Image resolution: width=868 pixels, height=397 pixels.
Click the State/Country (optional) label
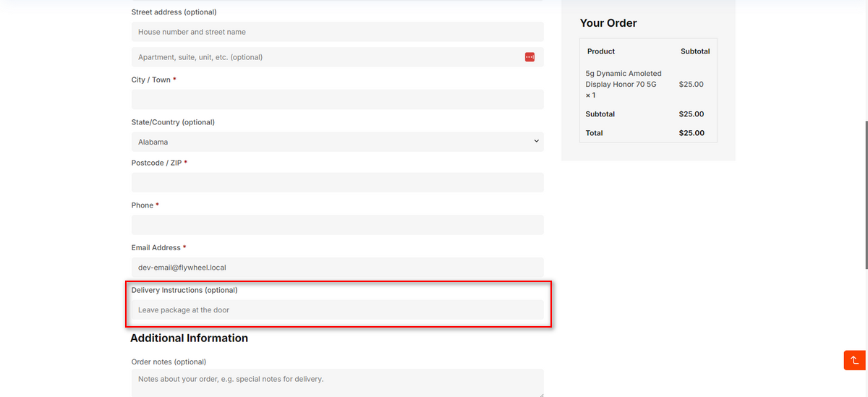(173, 122)
